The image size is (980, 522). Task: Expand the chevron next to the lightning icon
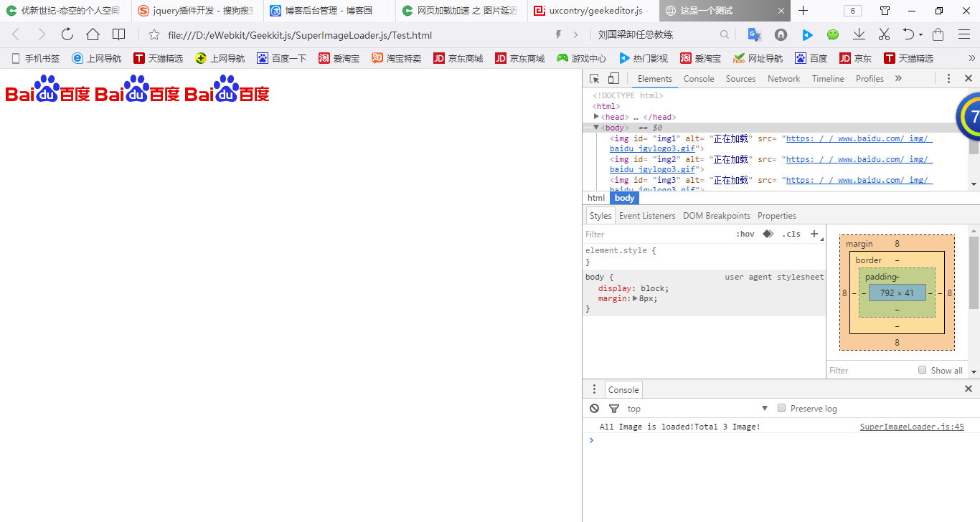pos(575,34)
